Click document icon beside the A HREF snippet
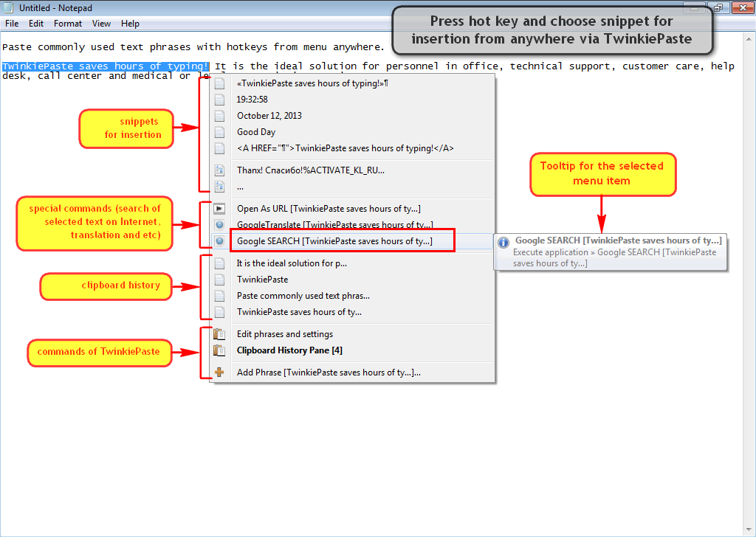Image resolution: width=756 pixels, height=537 pixels. tap(219, 148)
